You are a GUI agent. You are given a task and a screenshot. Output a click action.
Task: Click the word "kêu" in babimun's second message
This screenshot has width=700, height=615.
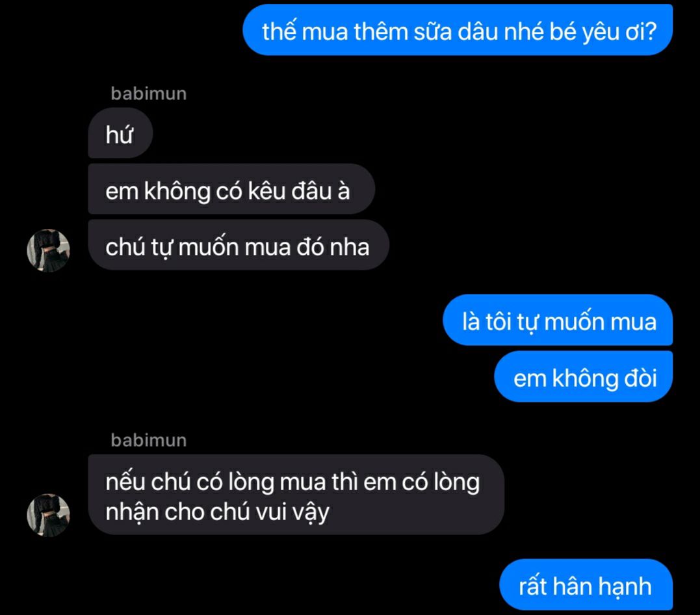coord(266,191)
